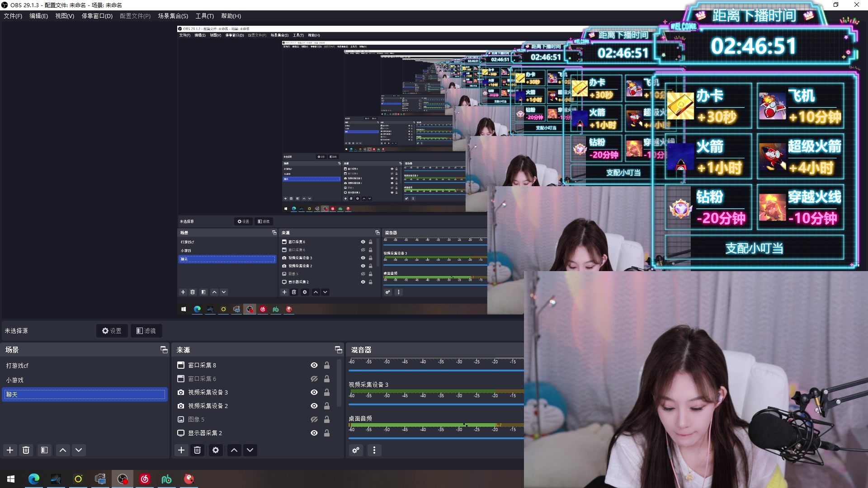The image size is (868, 488).
Task: Adjust top mixer channel volume slider
Action: [436, 371]
